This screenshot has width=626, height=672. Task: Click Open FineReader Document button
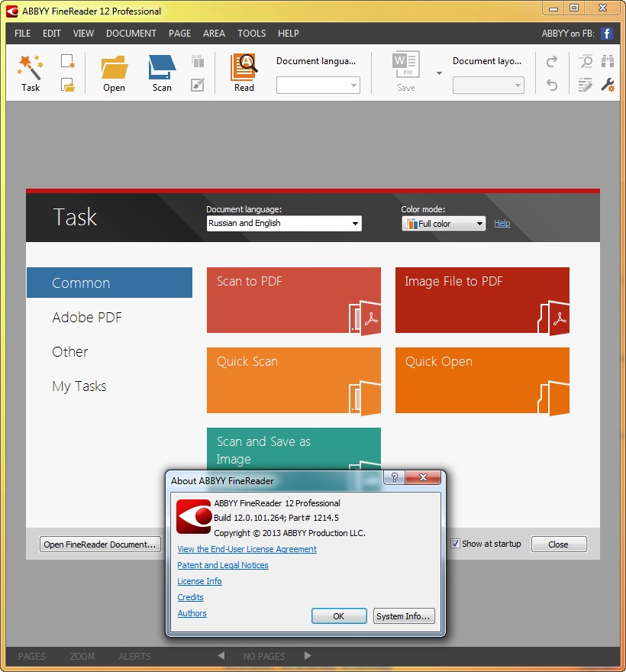100,544
